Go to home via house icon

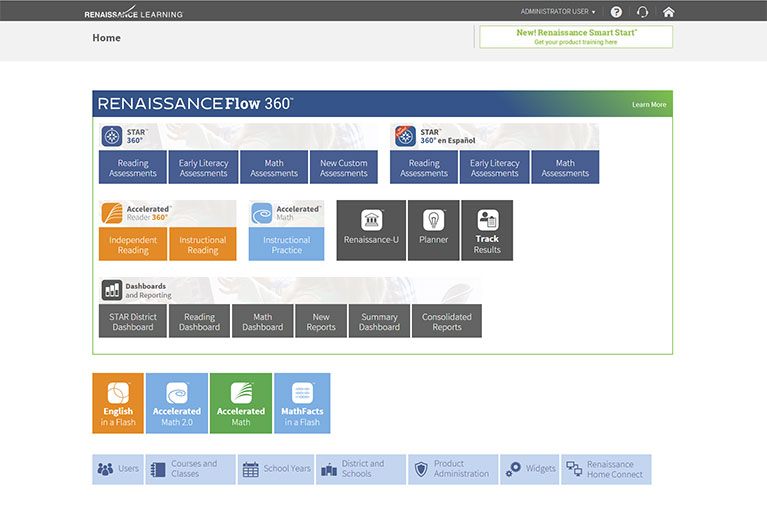pyautogui.click(x=669, y=12)
